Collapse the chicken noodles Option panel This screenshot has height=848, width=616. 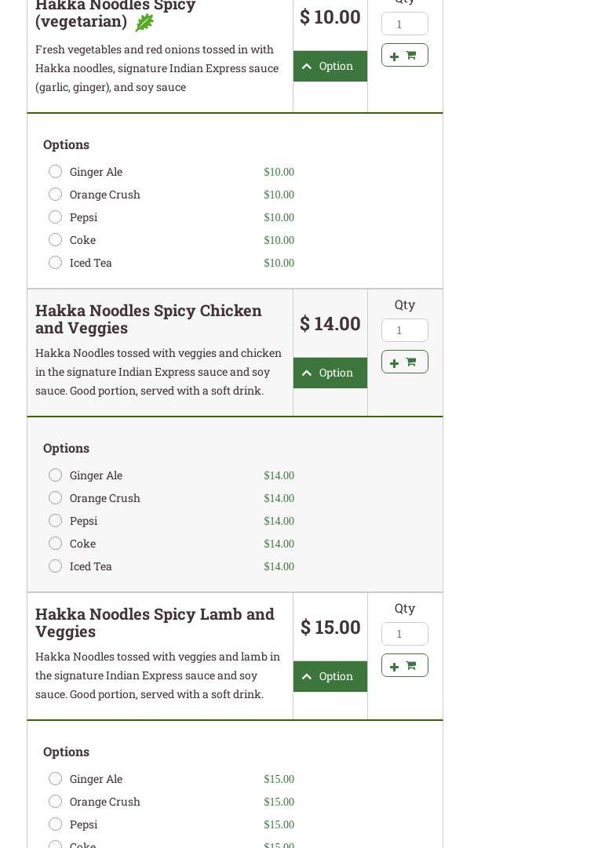(x=330, y=373)
